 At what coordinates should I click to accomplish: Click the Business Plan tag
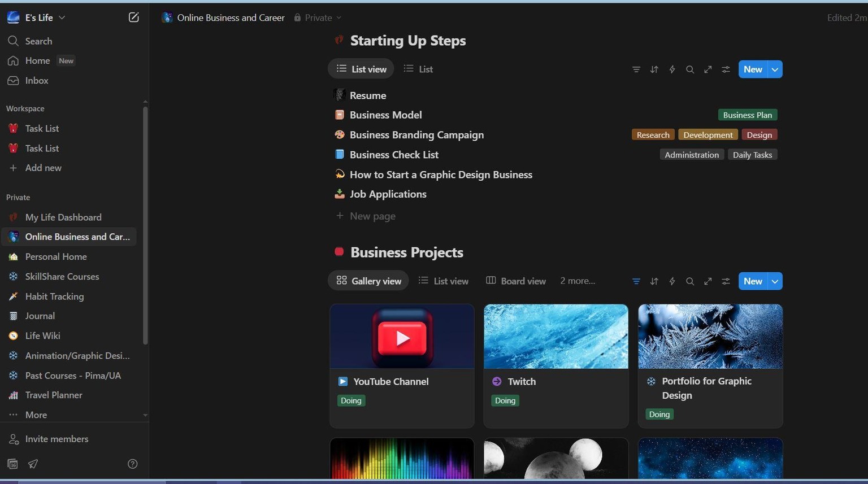click(748, 115)
